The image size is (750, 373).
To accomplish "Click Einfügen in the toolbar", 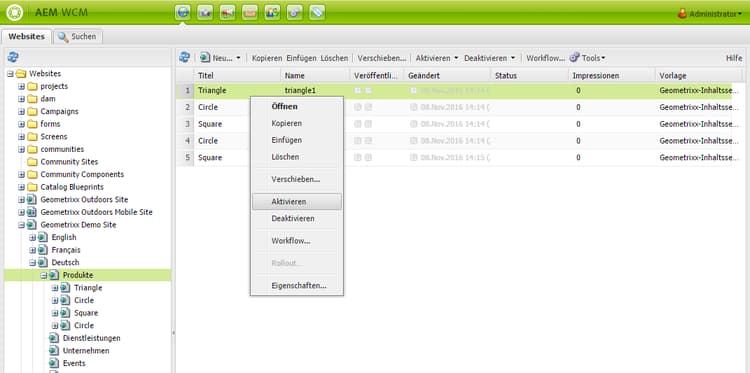I will pos(301,58).
